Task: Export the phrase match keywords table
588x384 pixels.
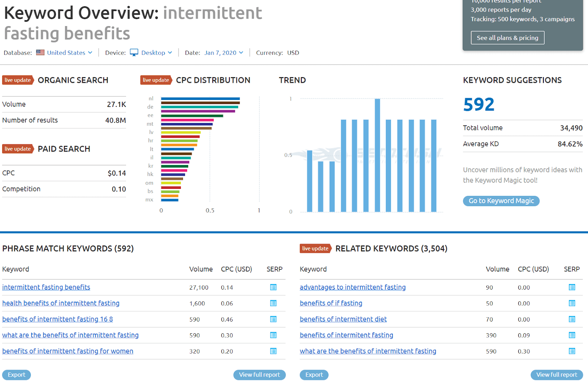Action: coord(17,375)
